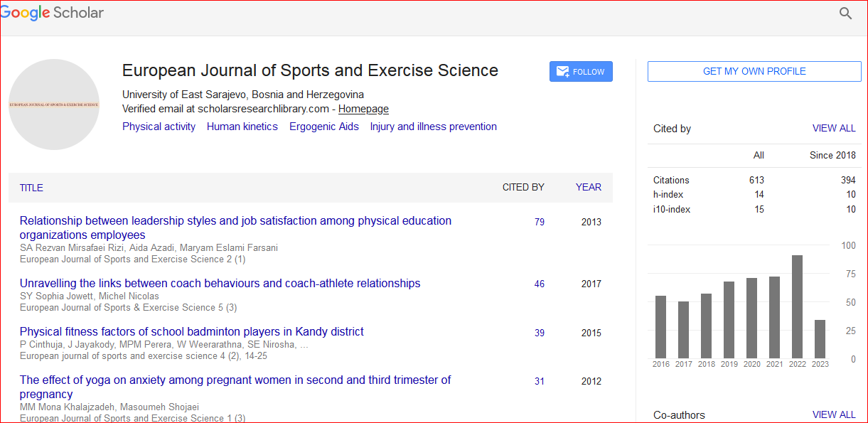This screenshot has width=868, height=423.
Task: Click the 2022 bar in citations chart
Action: tap(797, 306)
